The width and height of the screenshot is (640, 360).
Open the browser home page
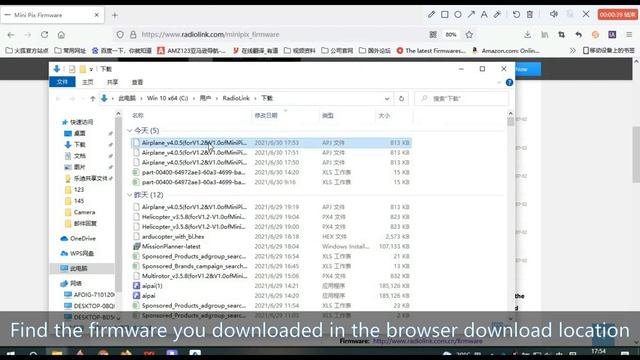point(61,35)
